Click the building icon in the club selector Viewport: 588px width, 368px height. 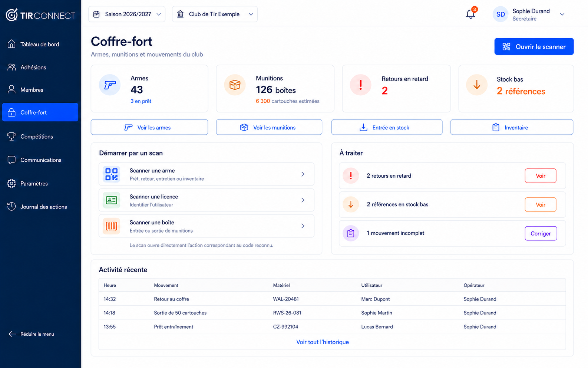[x=181, y=14]
